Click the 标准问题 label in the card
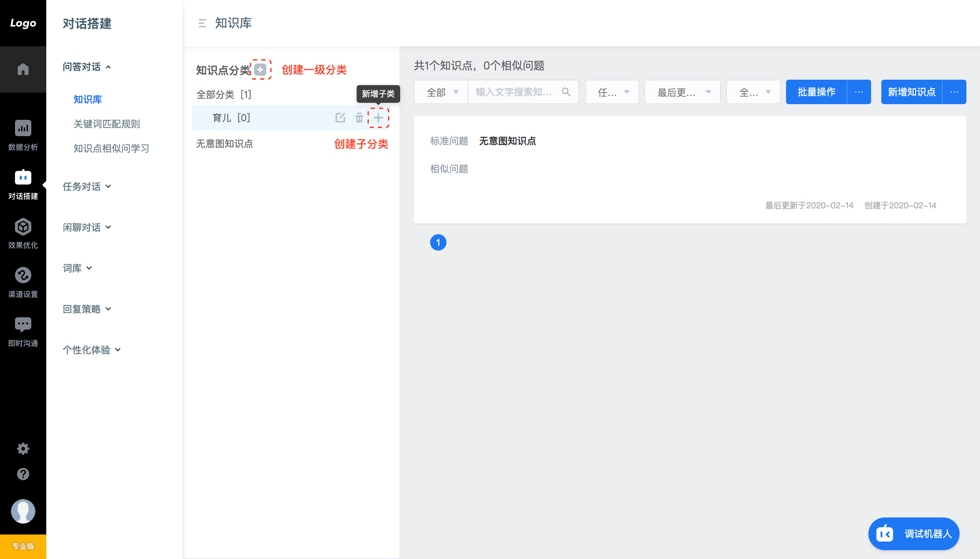The width and height of the screenshot is (980, 559). click(449, 141)
